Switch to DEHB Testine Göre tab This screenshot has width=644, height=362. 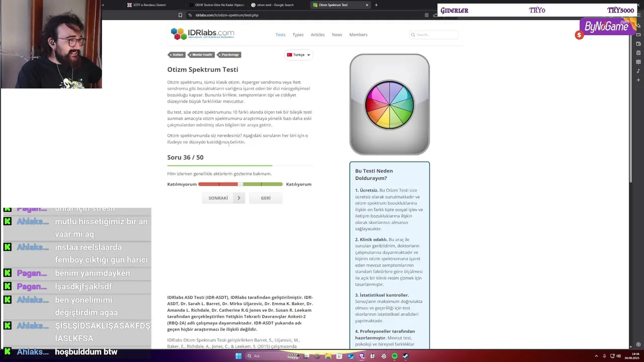[x=217, y=5]
